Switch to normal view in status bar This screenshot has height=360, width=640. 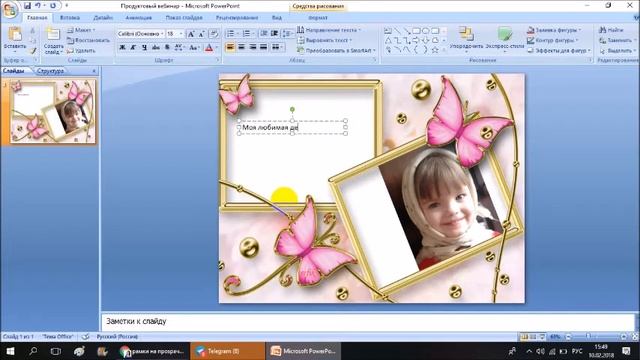tap(524, 337)
